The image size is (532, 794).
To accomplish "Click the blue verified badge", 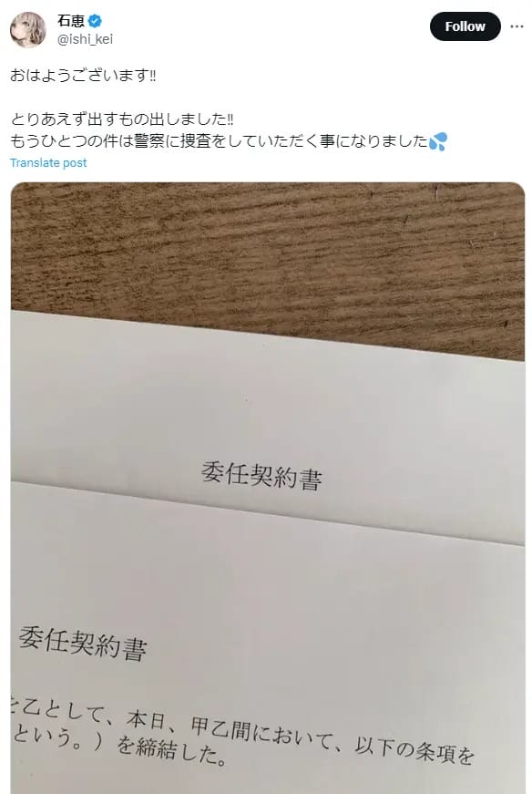I will tap(95, 21).
